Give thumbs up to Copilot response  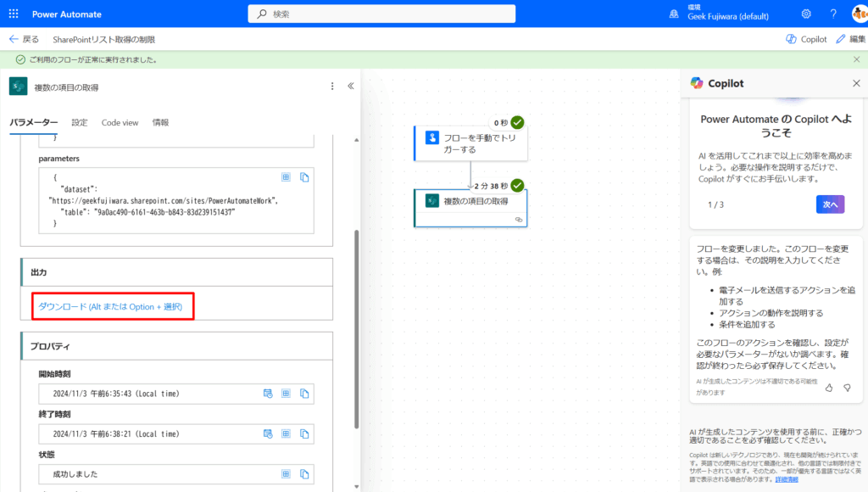pyautogui.click(x=829, y=388)
